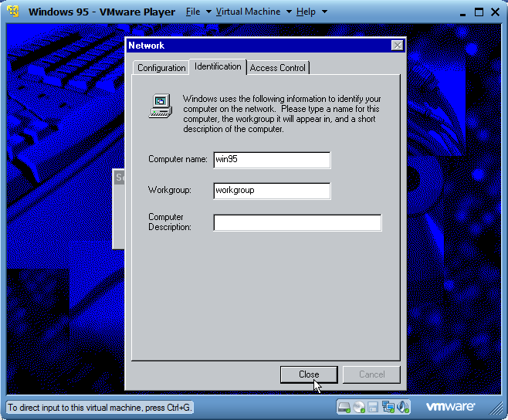The height and width of the screenshot is (420, 508).
Task: Click the CD/DVD drive status icon
Action: [x=359, y=407]
